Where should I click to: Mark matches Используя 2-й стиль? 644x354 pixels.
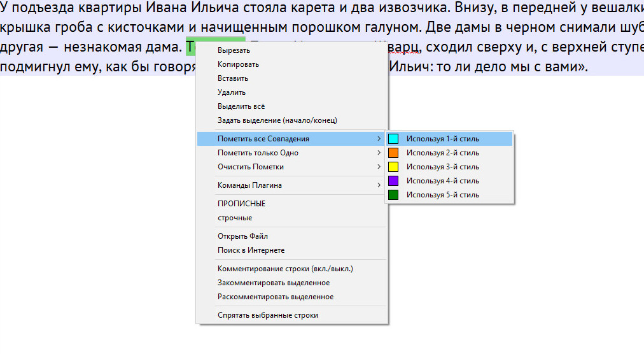tap(449, 153)
